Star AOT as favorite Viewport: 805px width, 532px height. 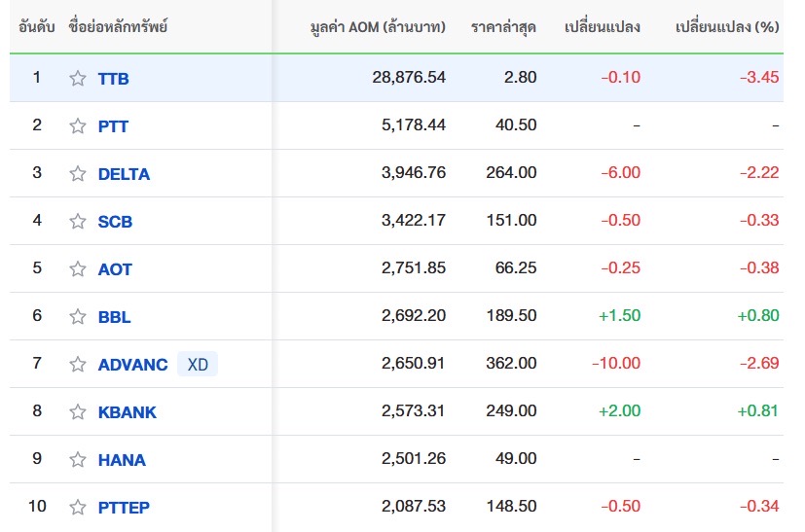coord(78,268)
